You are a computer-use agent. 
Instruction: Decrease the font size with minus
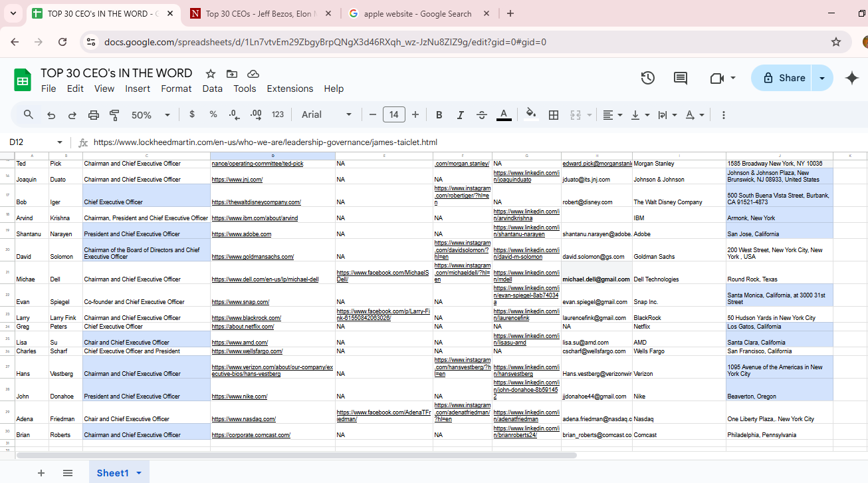(373, 114)
